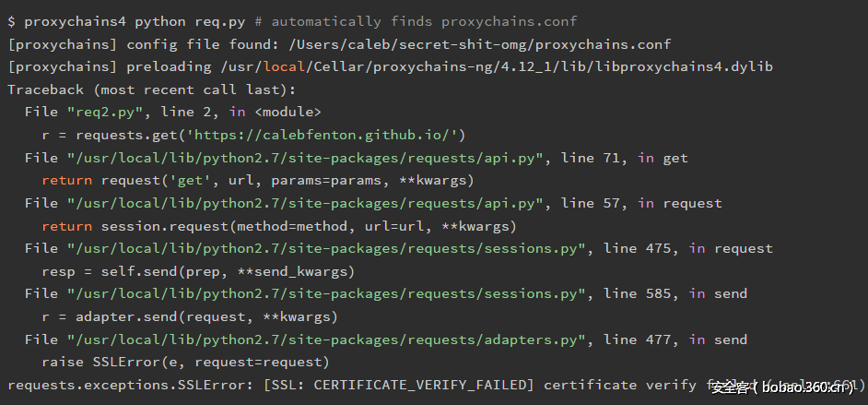Click the "raise SSLError(e, request=request)" line
This screenshot has height=405, width=868.
click(185, 362)
